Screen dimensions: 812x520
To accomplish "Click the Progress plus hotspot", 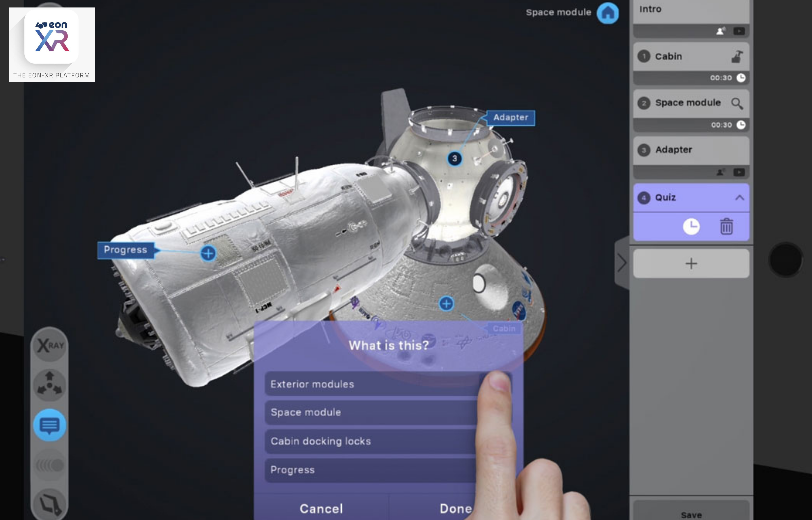I will point(208,253).
